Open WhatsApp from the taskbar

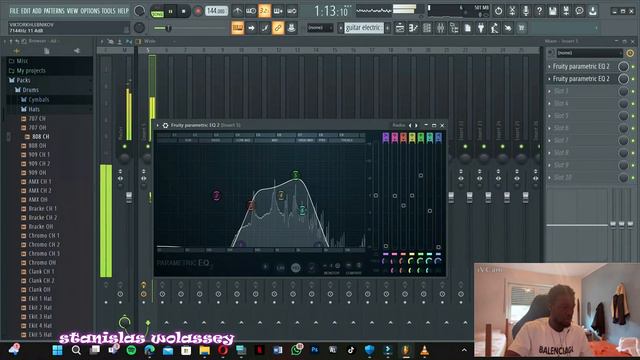[x=296, y=350]
